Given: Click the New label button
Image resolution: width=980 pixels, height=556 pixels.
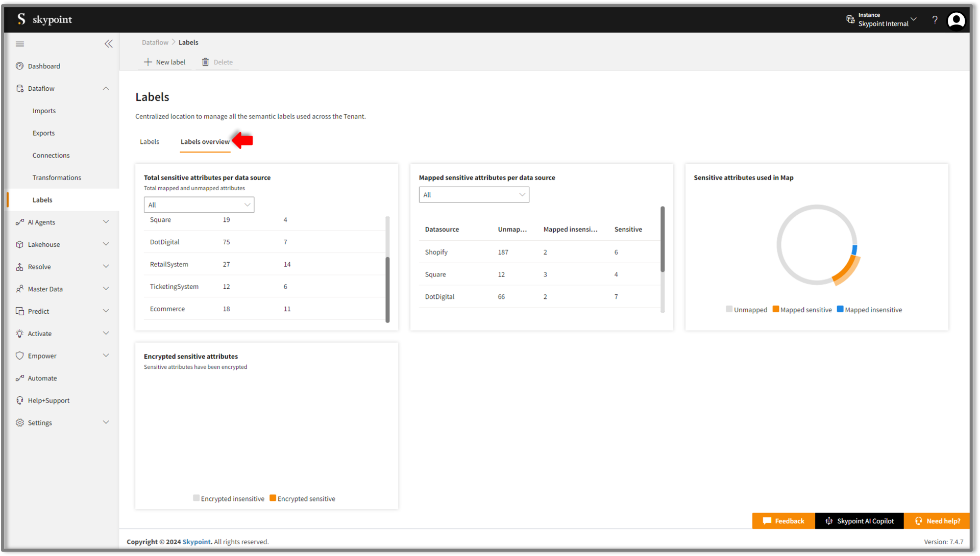Looking at the screenshot, I should [x=164, y=62].
